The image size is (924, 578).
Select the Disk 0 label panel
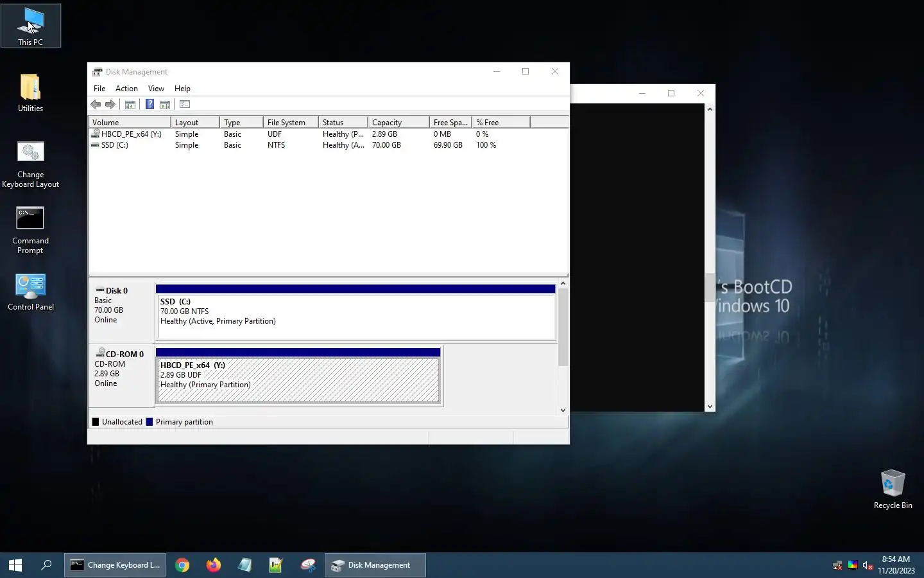121,311
